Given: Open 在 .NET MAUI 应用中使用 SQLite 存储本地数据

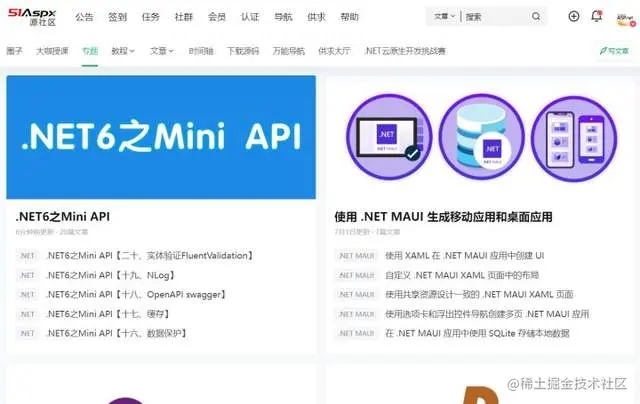Looking at the screenshot, I should (477, 333).
